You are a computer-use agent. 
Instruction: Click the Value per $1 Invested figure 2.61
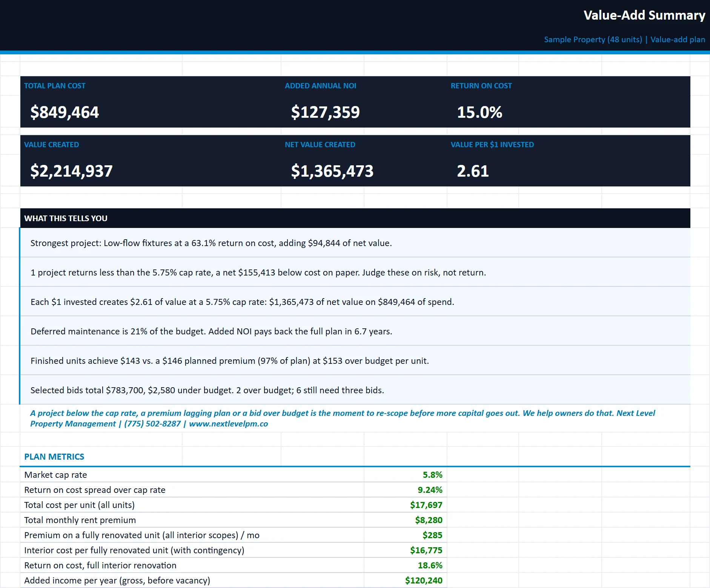(473, 171)
